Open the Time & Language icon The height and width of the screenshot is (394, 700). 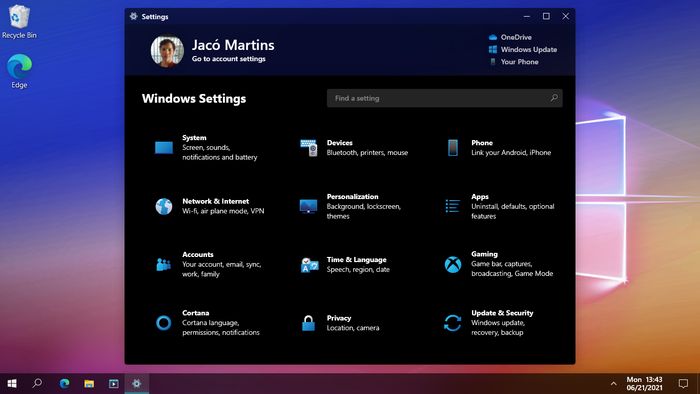[x=309, y=265]
